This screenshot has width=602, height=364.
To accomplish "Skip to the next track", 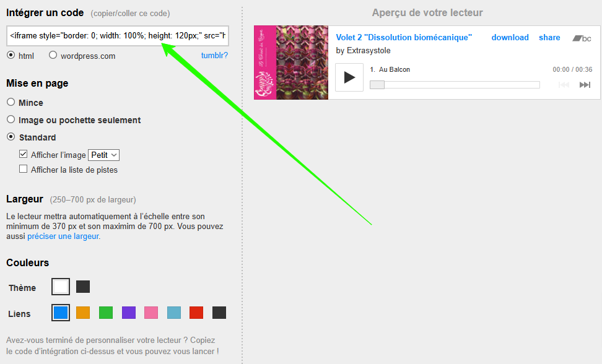I will tap(585, 85).
